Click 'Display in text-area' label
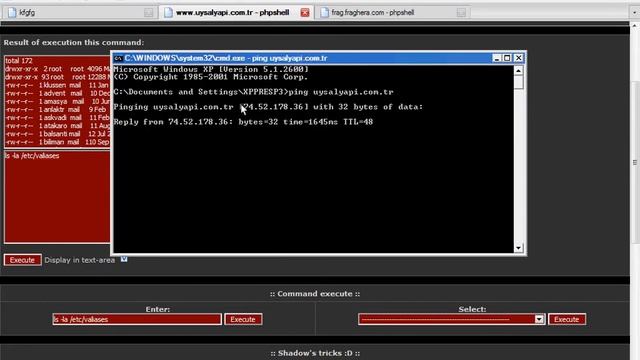This screenshot has height=360, width=640. click(80, 260)
